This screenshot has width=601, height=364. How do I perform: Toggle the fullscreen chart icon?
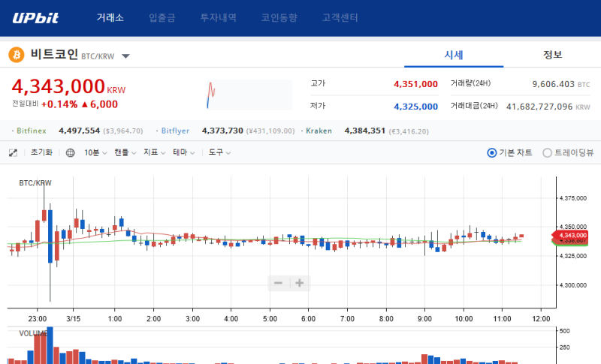13,153
